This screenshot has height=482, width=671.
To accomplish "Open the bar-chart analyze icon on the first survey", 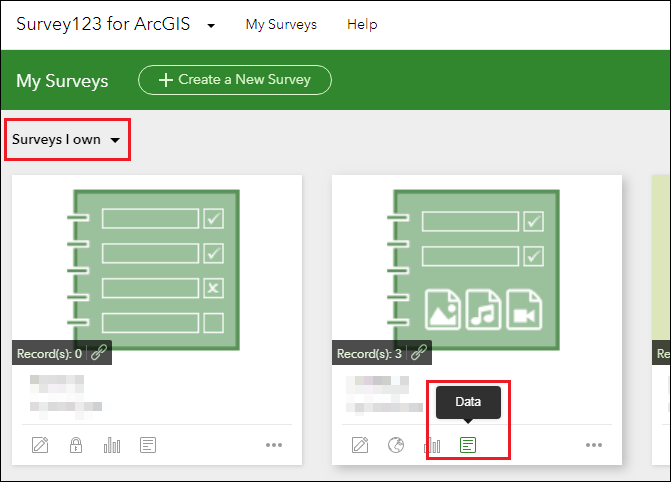I will pos(112,445).
